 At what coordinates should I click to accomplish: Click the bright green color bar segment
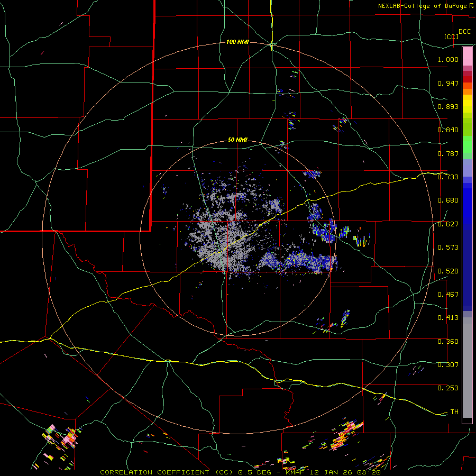pos(467,144)
